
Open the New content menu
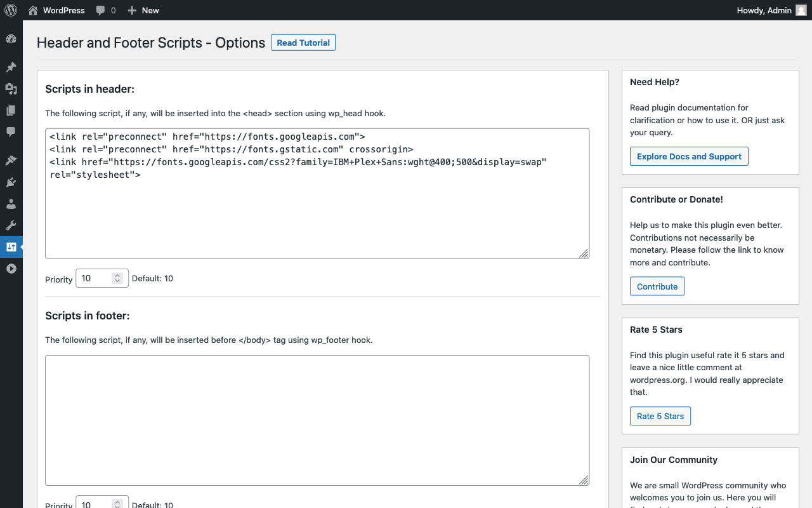[x=143, y=10]
